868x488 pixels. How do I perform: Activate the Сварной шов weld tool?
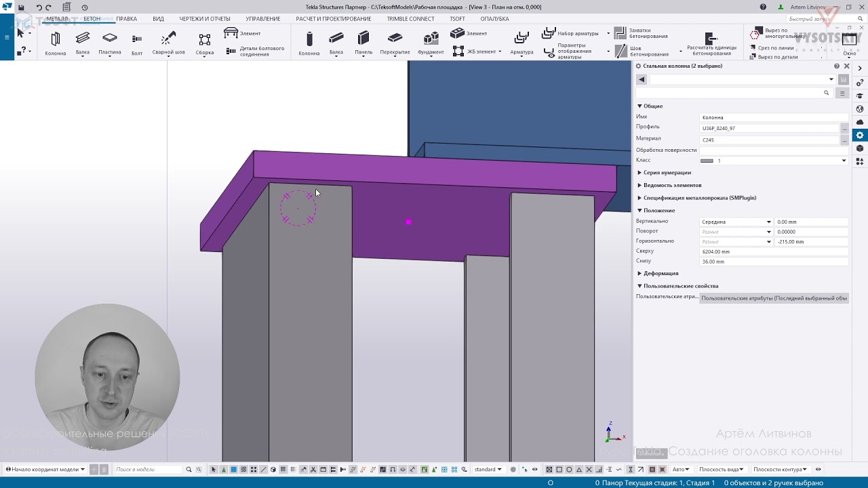coord(168,43)
